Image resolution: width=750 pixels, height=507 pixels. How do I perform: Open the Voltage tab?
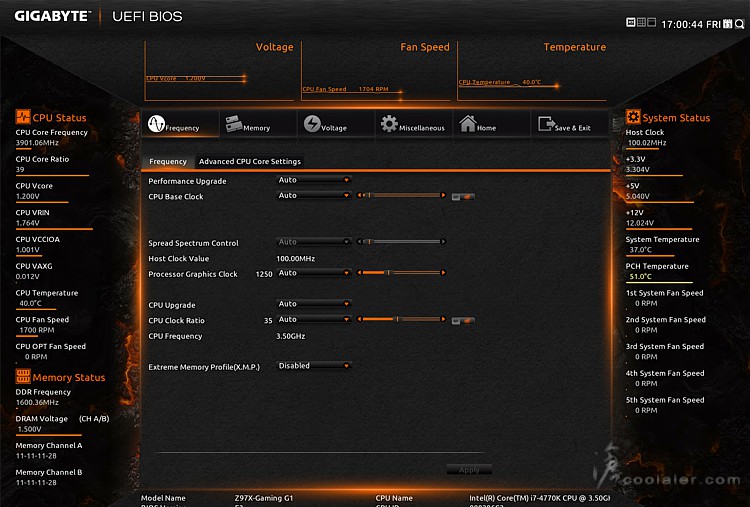(336, 123)
